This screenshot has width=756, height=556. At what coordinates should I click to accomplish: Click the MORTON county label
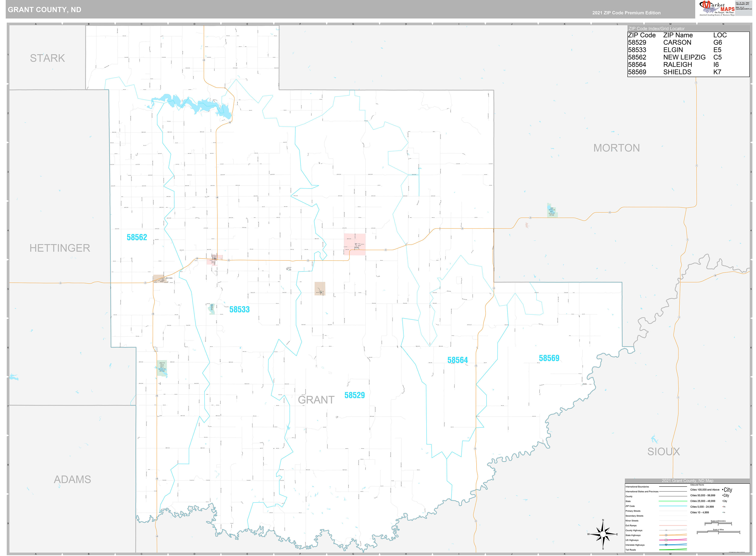616,148
